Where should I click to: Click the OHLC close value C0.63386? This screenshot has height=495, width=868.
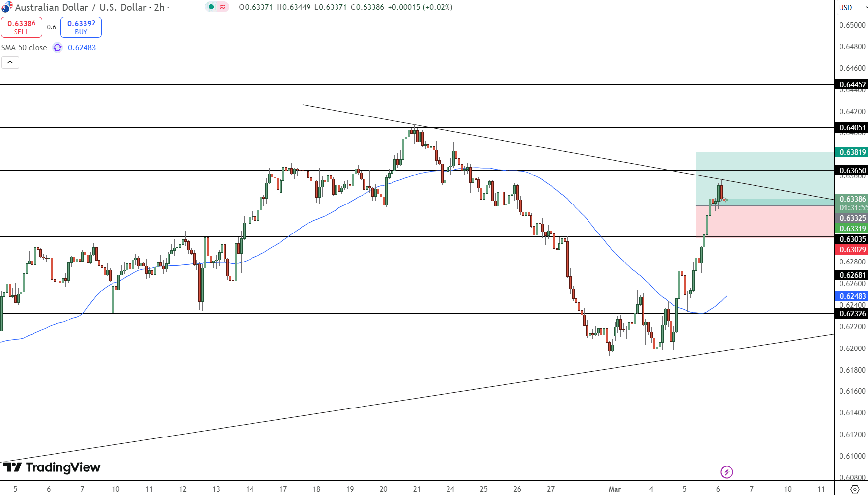(x=367, y=7)
